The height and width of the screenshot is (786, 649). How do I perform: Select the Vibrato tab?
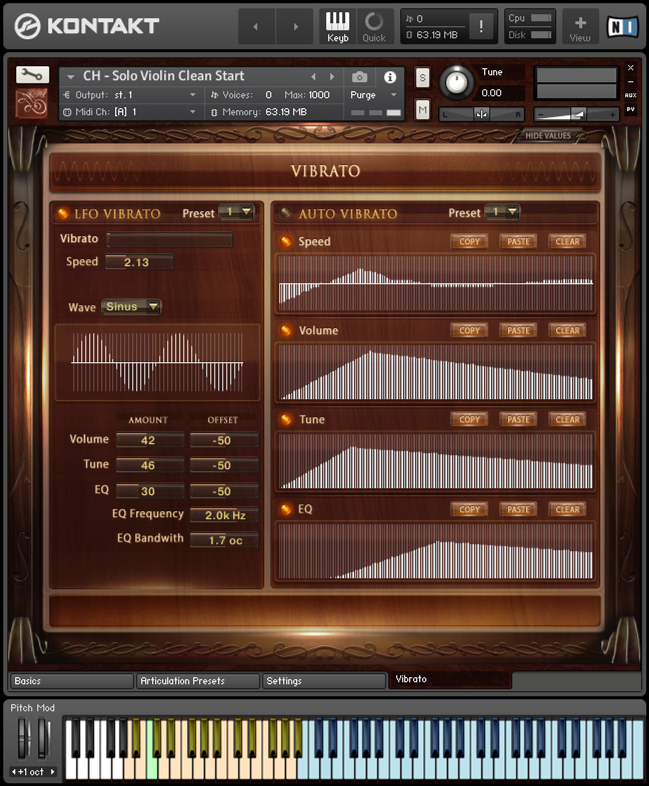pos(450,680)
